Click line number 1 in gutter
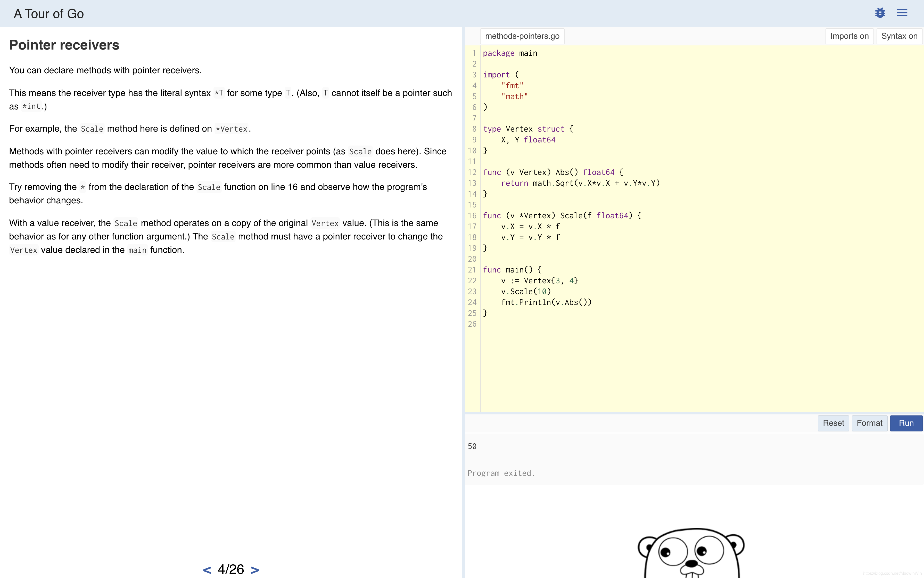The image size is (924, 578). pyautogui.click(x=474, y=53)
